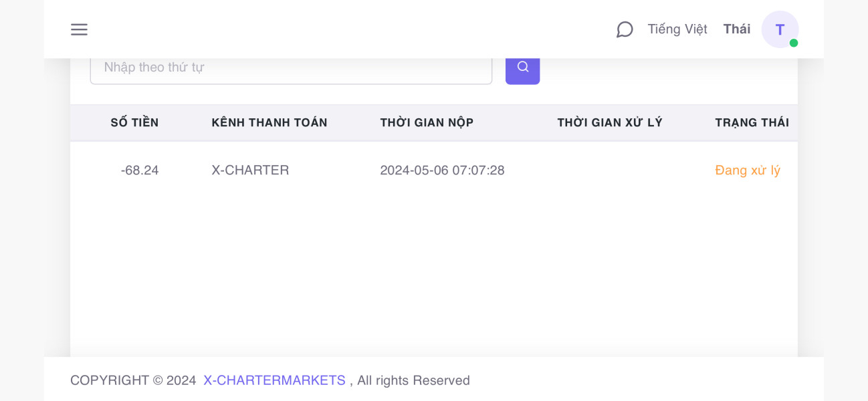Open the X-CHARTERMARKETS footer link
Viewport: 868px width, 401px height.
(274, 380)
